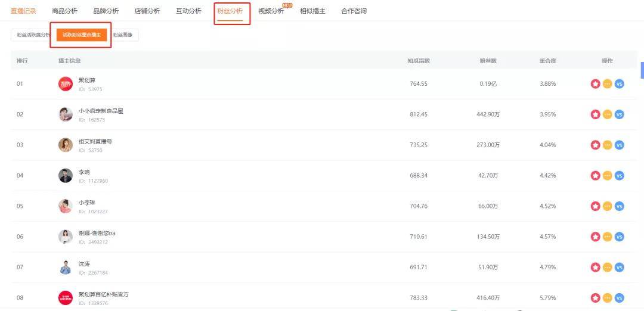Go to the 商品分析 tab
This screenshot has height=311, width=644.
coord(64,11)
